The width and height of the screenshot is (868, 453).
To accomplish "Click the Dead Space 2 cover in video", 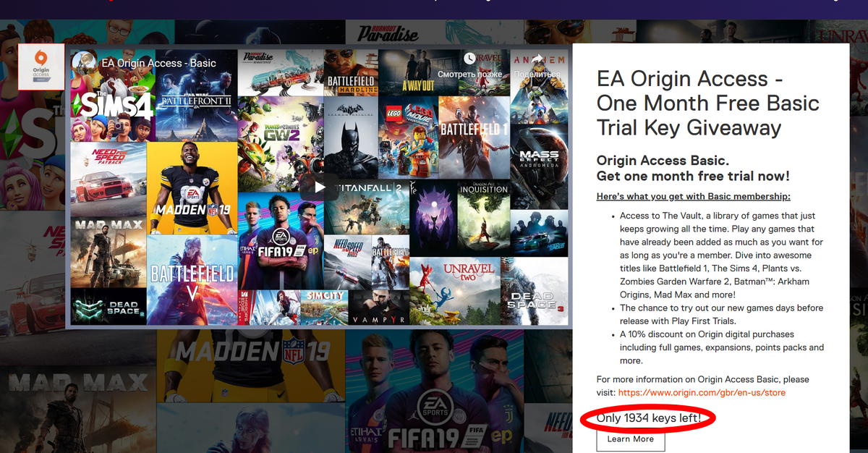I will coord(109,307).
